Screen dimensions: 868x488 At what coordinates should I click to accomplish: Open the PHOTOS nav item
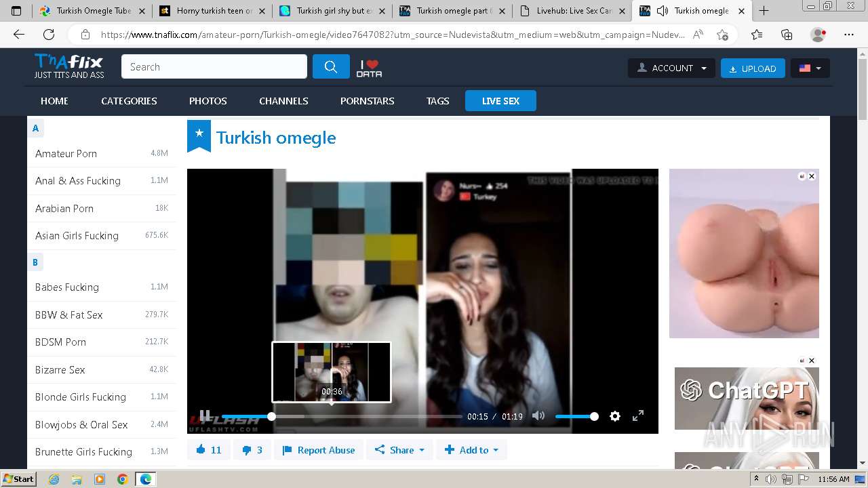click(x=208, y=101)
